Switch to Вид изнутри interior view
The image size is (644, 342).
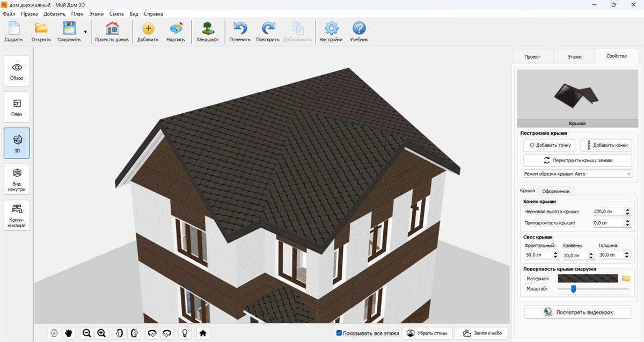[17, 179]
